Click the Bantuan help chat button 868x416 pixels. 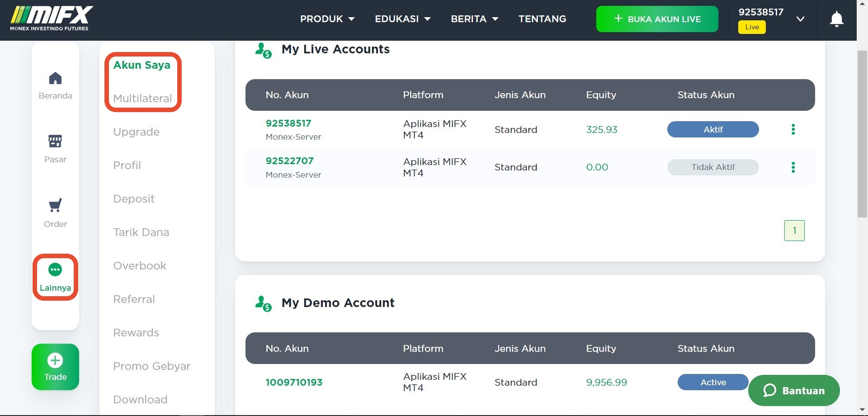794,390
